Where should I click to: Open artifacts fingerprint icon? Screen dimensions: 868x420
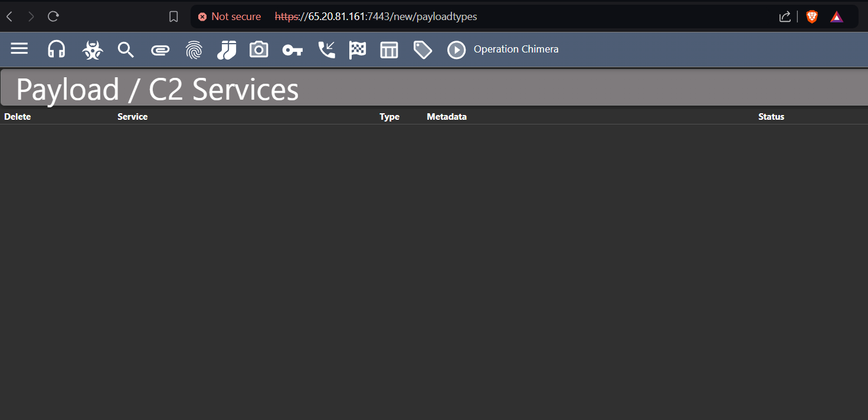[x=194, y=50]
